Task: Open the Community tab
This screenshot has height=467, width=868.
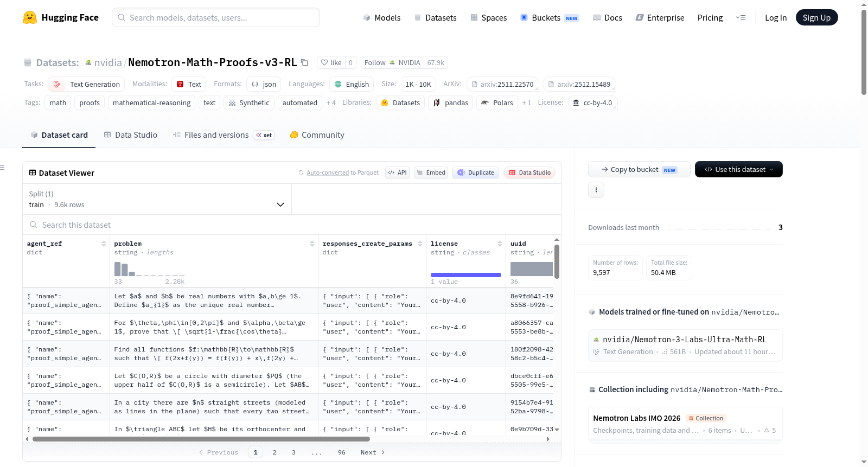Action: pos(317,135)
